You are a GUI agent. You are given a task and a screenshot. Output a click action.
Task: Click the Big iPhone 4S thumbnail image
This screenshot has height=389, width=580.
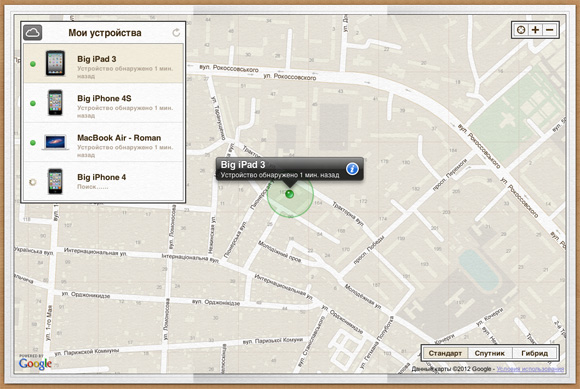55,103
